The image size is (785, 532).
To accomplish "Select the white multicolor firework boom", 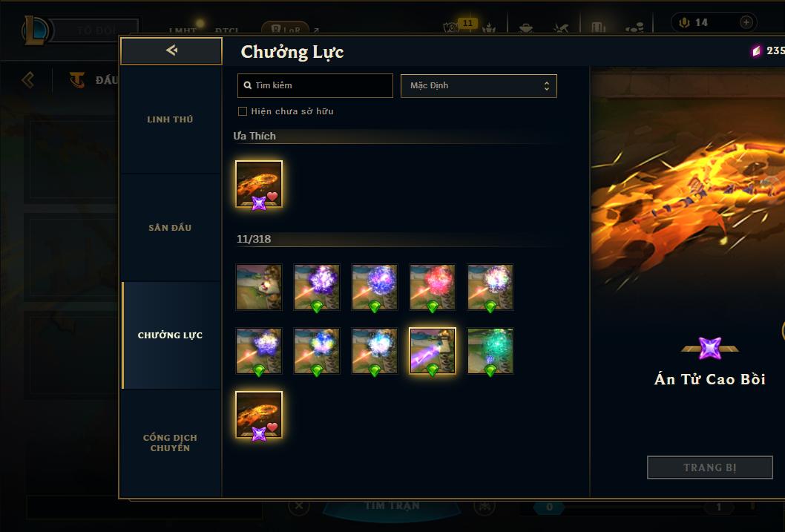I will tap(490, 287).
